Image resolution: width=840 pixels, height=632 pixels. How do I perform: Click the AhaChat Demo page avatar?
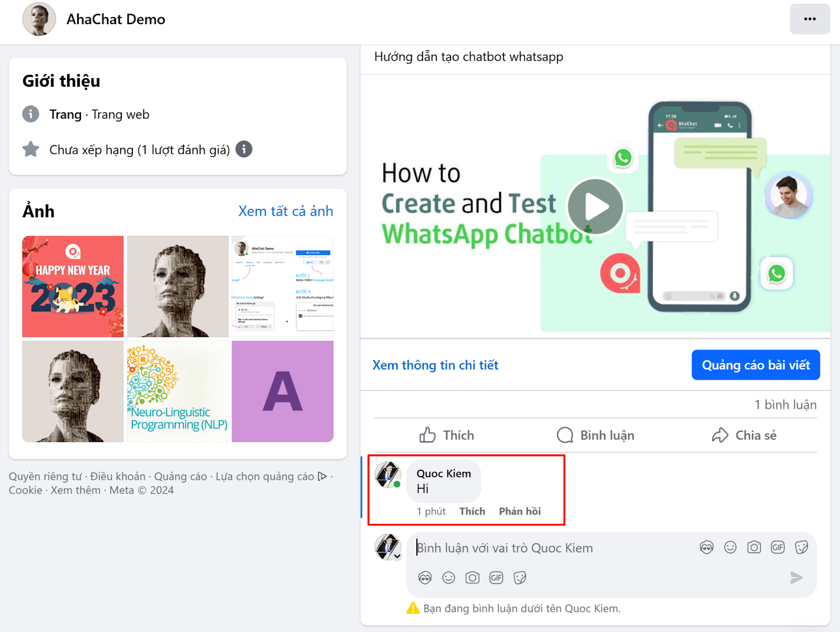click(39, 19)
